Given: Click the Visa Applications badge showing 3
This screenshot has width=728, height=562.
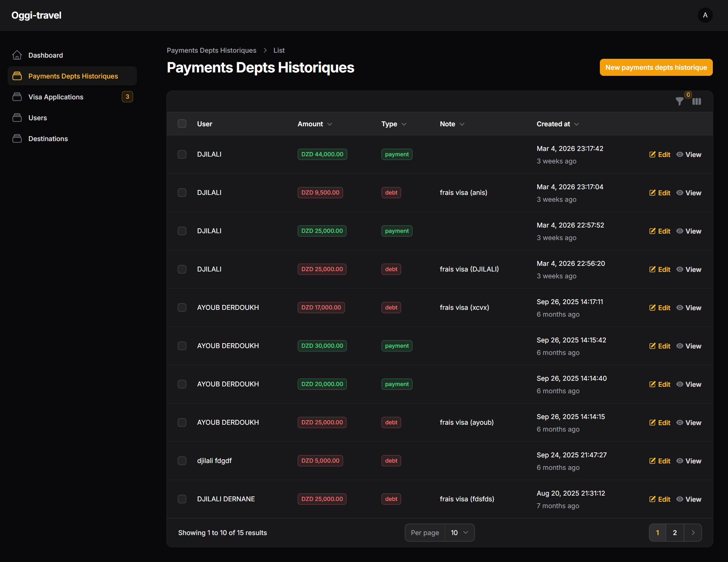Looking at the screenshot, I should (127, 97).
